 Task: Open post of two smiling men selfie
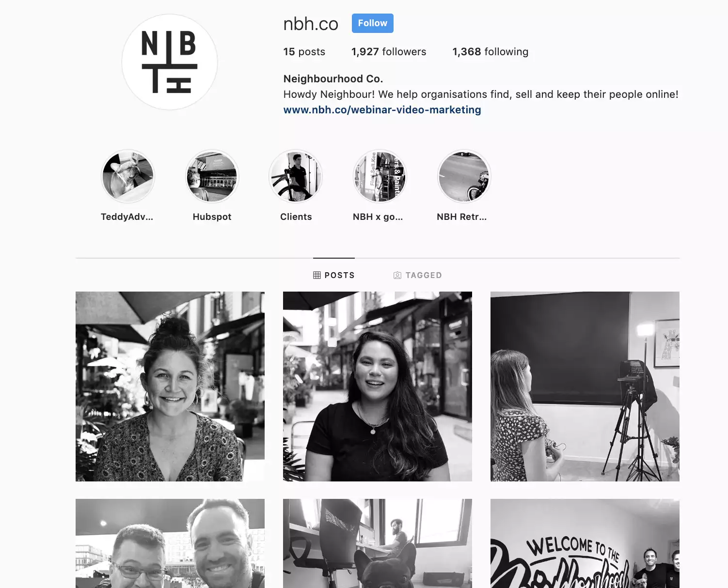click(x=170, y=543)
